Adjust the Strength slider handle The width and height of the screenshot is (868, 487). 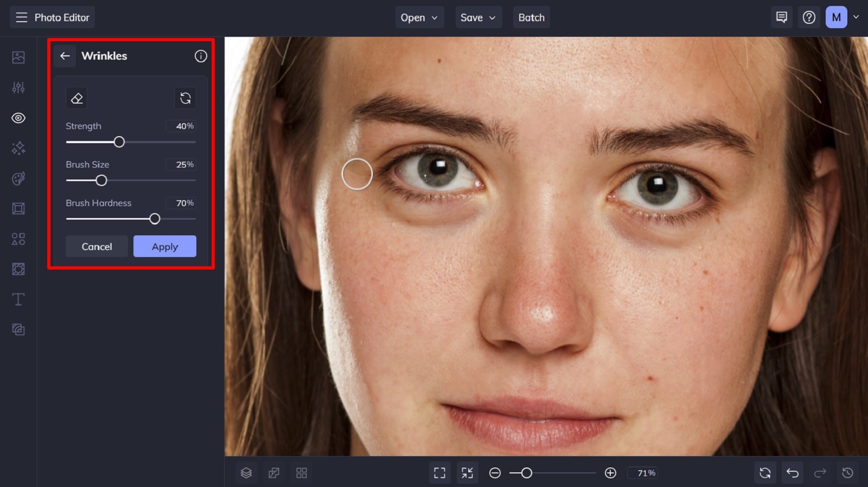coord(119,142)
